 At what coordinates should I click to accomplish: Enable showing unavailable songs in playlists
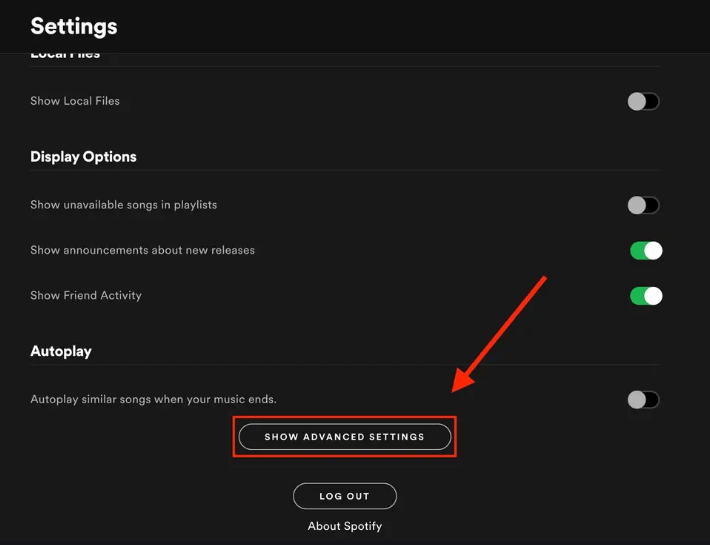click(643, 205)
